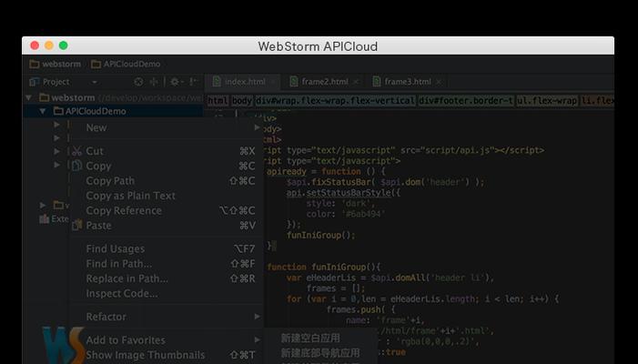The width and height of the screenshot is (638, 364).
Task: Click the ul.flex-wrap breadcrumb
Action: (x=547, y=100)
